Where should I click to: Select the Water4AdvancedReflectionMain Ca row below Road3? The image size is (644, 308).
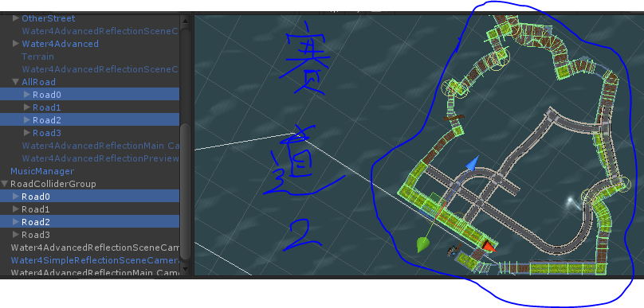[x=100, y=146]
